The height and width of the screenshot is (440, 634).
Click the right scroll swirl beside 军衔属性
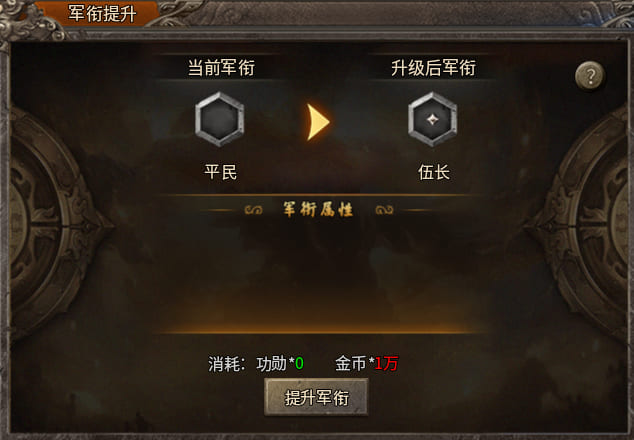click(384, 210)
